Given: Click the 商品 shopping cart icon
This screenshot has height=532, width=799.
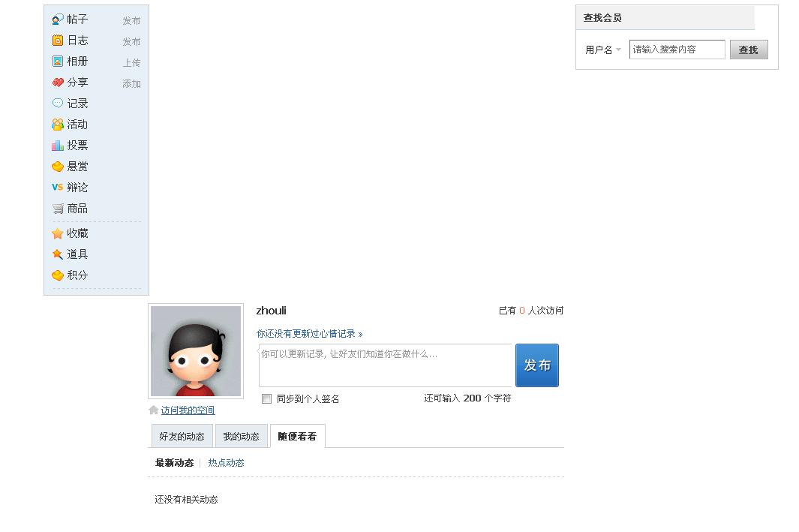Looking at the screenshot, I should 58,209.
